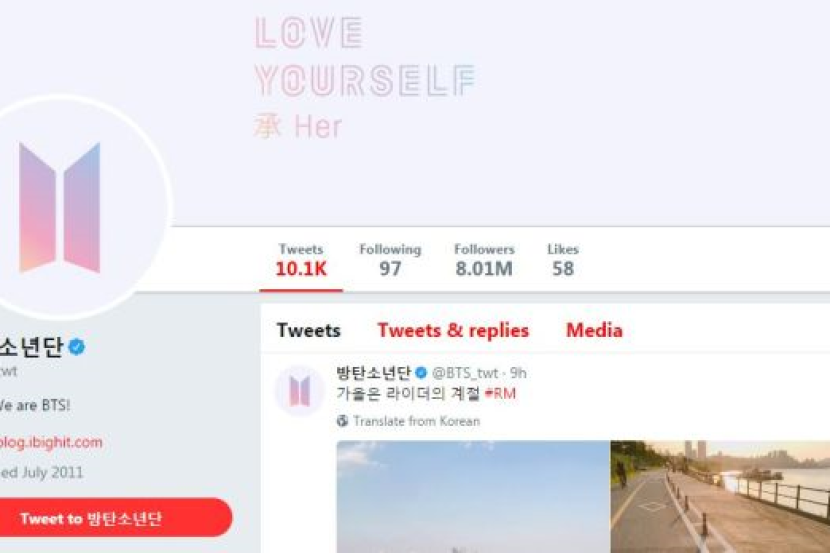The image size is (830, 553).
Task: Click Translate from Korean link
Action: (x=417, y=421)
